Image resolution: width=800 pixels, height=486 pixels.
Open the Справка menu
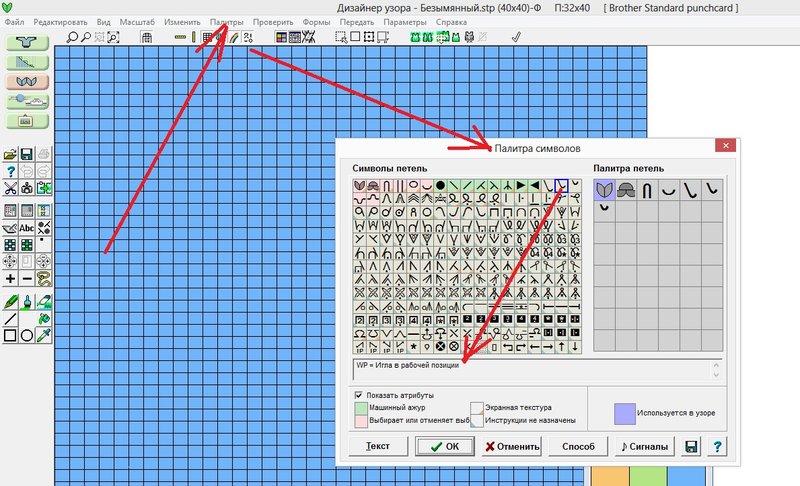(451, 22)
